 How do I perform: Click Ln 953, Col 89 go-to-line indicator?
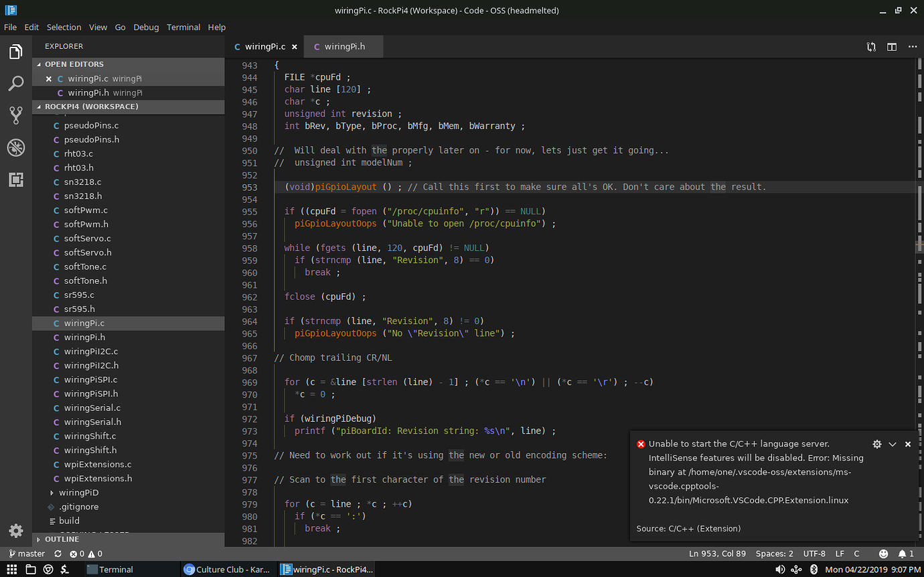coord(717,554)
